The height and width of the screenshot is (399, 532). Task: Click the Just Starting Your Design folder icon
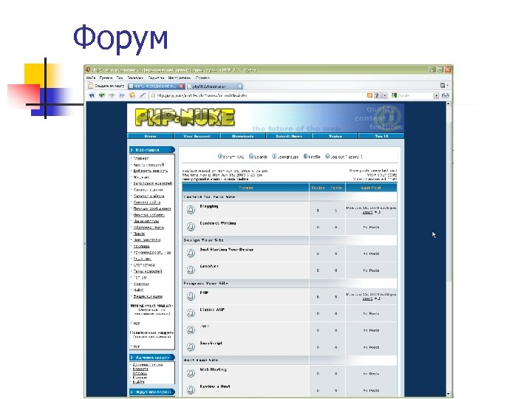[191, 253]
